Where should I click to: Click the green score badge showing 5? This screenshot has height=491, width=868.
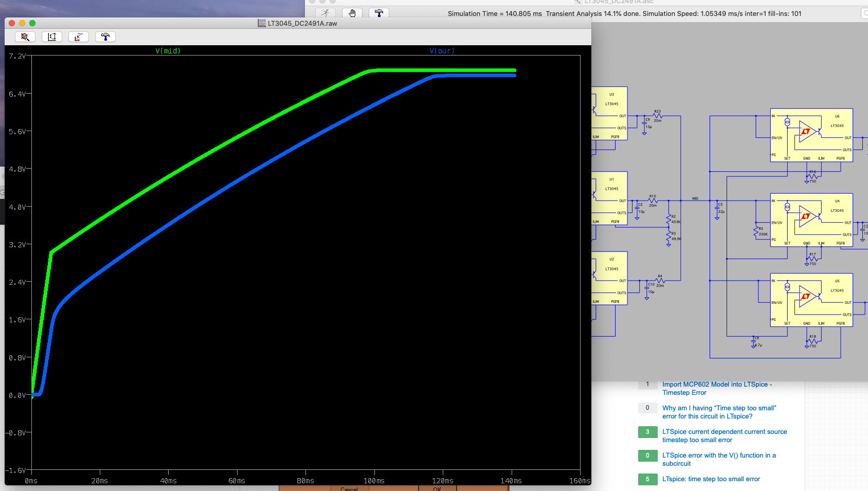647,479
